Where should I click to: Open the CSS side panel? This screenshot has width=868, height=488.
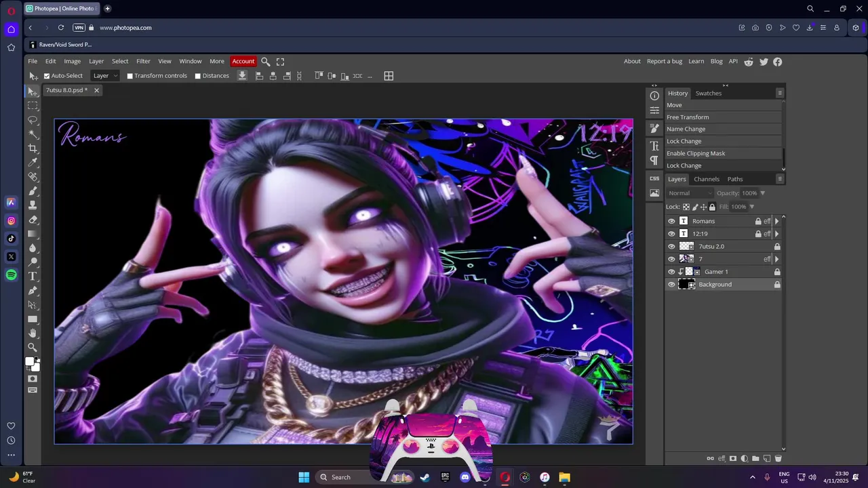654,178
